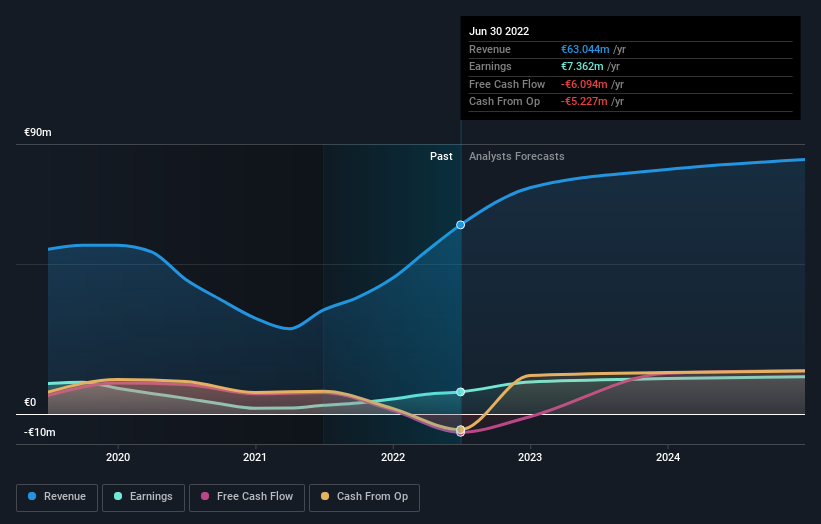Click the -€5.227m cash from op value
This screenshot has width=821, height=524.
tap(584, 102)
